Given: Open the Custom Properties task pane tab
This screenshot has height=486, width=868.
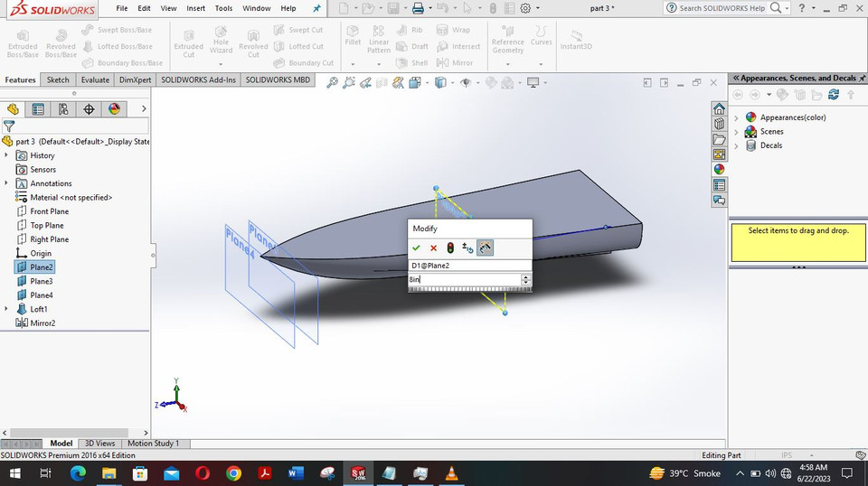Looking at the screenshot, I should pos(719,184).
